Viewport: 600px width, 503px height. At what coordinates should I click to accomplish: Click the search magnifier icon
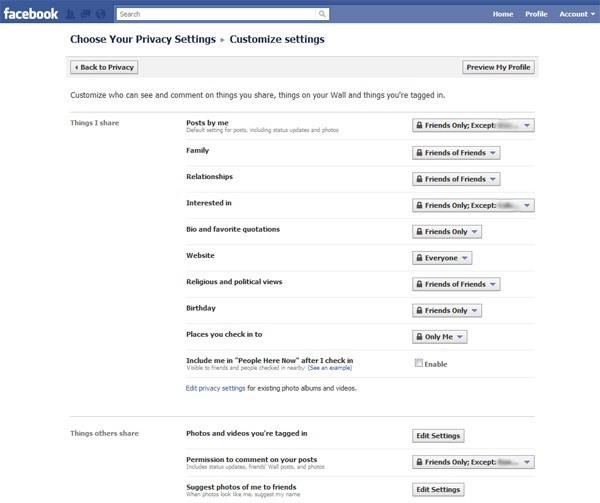click(x=322, y=15)
